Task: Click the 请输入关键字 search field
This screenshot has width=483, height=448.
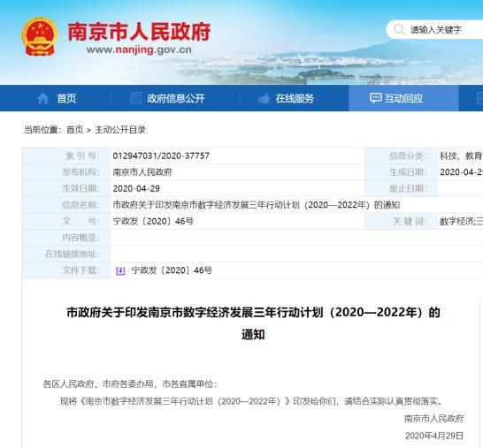Action: click(x=435, y=30)
